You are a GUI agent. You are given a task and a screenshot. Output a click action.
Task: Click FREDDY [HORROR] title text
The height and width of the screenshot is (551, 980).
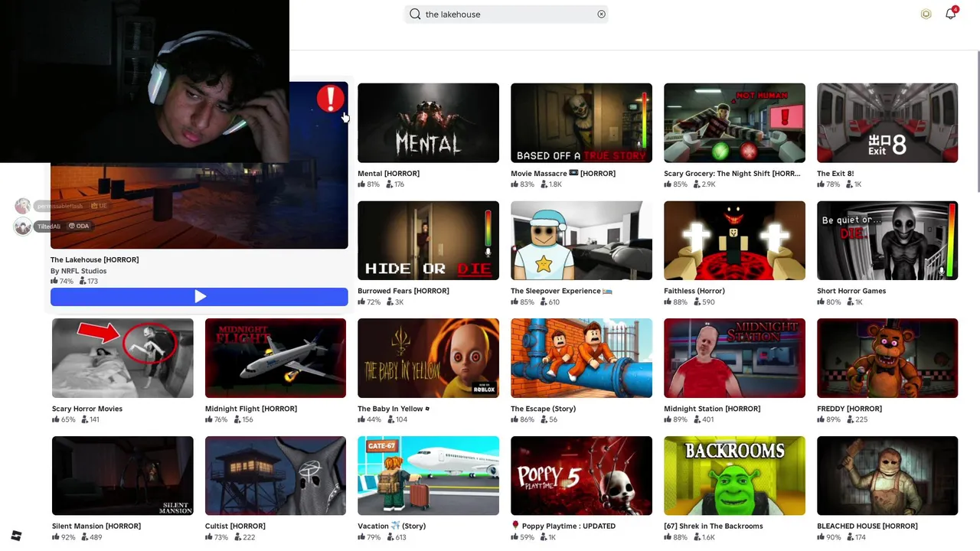[849, 409]
